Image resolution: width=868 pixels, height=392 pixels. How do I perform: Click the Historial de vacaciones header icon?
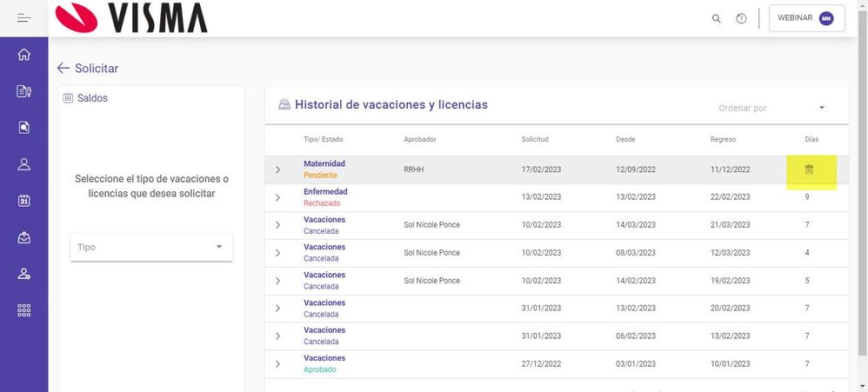pyautogui.click(x=284, y=104)
